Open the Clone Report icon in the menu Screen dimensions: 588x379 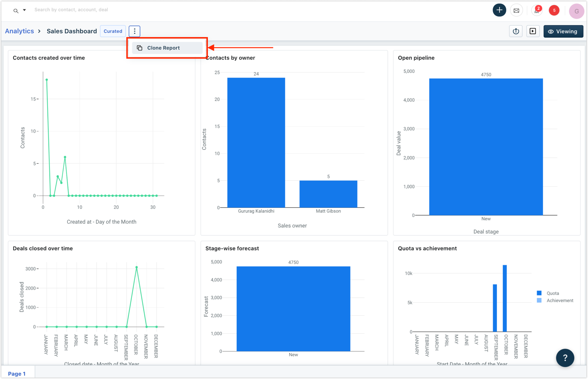click(x=140, y=48)
